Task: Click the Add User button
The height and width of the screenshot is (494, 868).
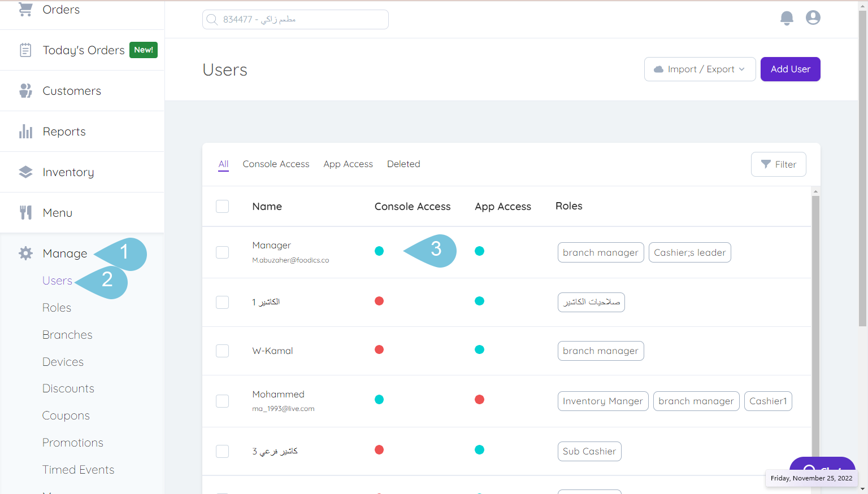Action: [790, 69]
